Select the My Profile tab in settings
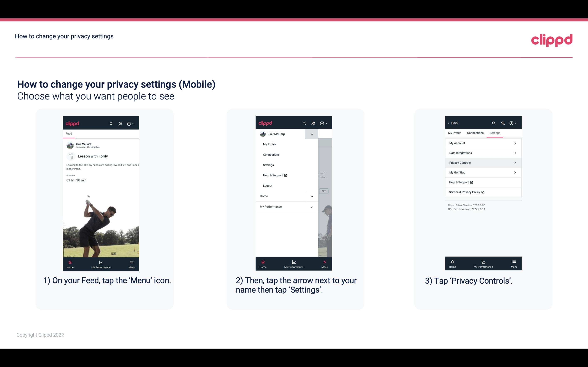Image resolution: width=588 pixels, height=367 pixels. [455, 133]
